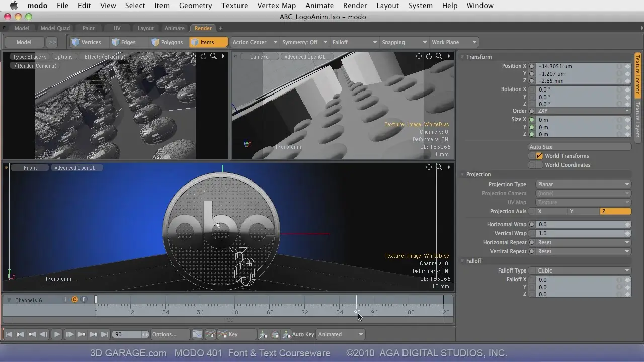Go to first frame transport button

(9, 334)
